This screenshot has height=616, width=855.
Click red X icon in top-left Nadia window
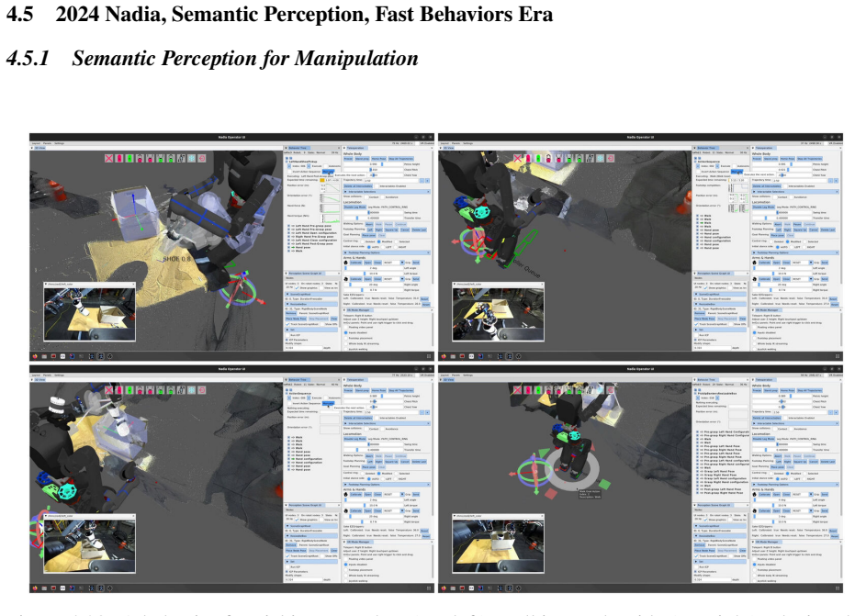coord(109,158)
